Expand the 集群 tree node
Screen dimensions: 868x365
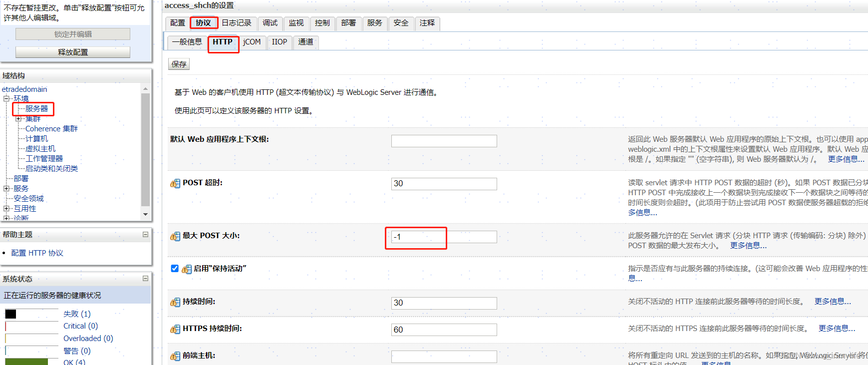18,118
